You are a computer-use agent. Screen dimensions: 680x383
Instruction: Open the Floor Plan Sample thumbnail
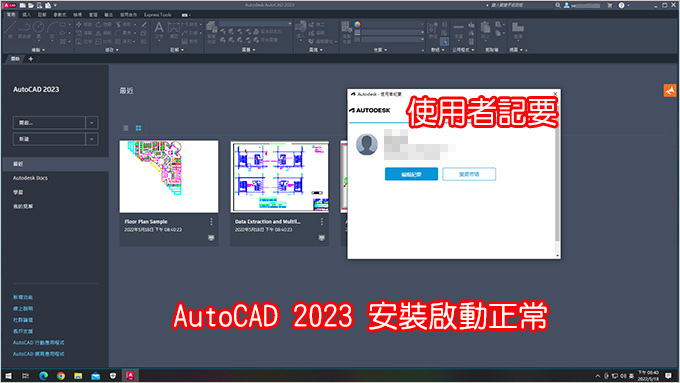[x=169, y=176]
